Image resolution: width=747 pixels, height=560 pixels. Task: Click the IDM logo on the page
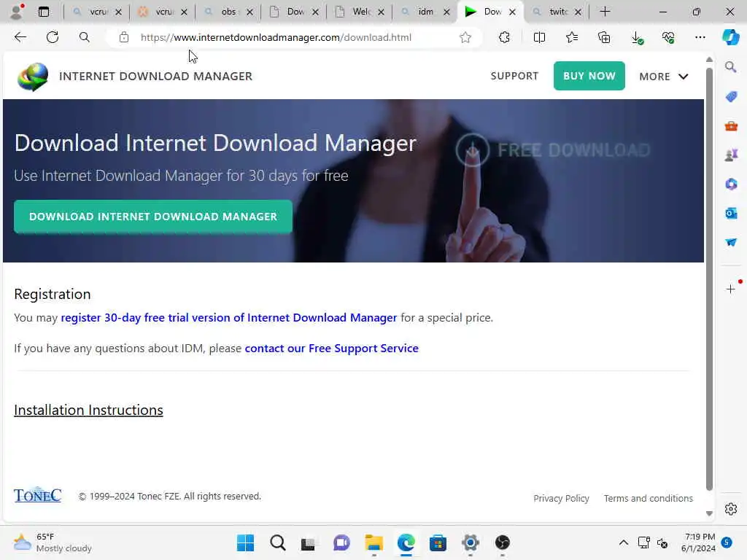33,77
